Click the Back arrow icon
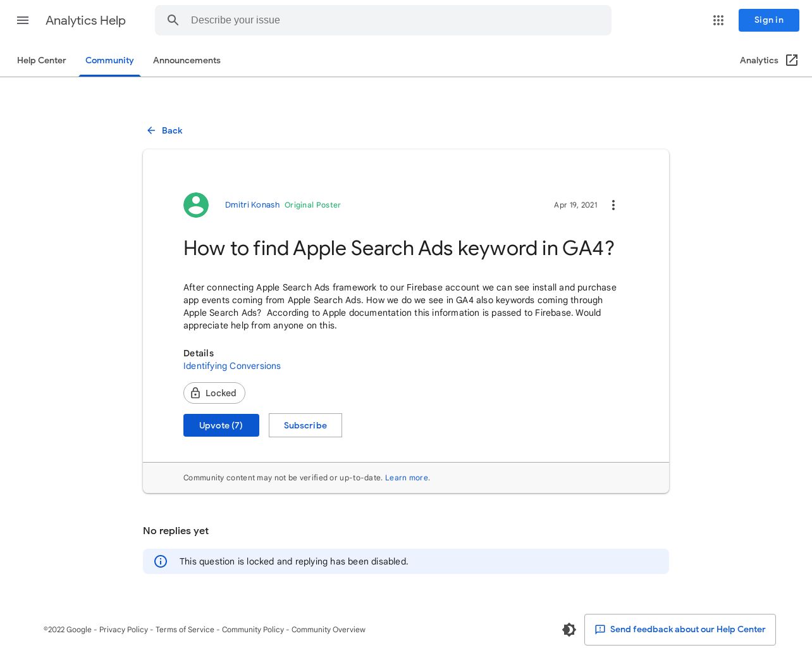Image resolution: width=812 pixels, height=655 pixels. coord(151,130)
